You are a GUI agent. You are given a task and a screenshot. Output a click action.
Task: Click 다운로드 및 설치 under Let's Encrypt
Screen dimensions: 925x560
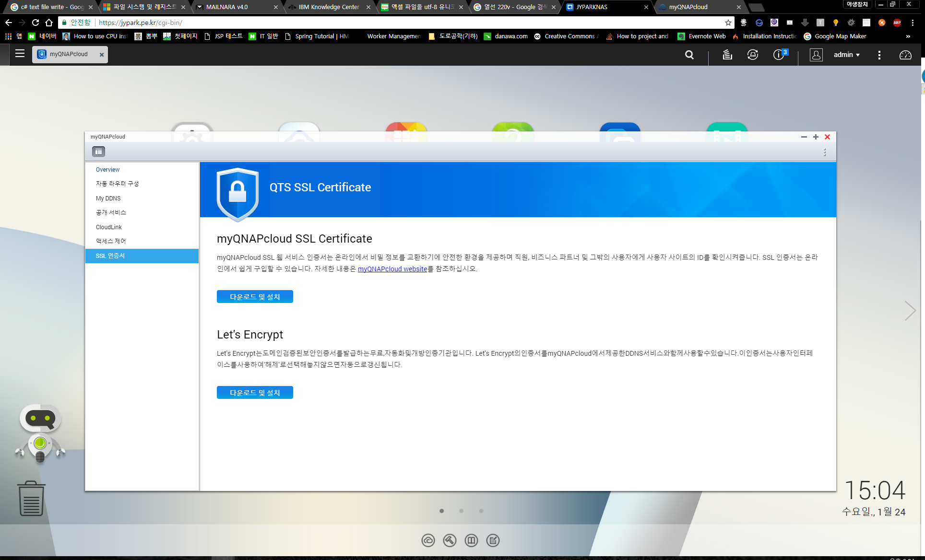(255, 393)
